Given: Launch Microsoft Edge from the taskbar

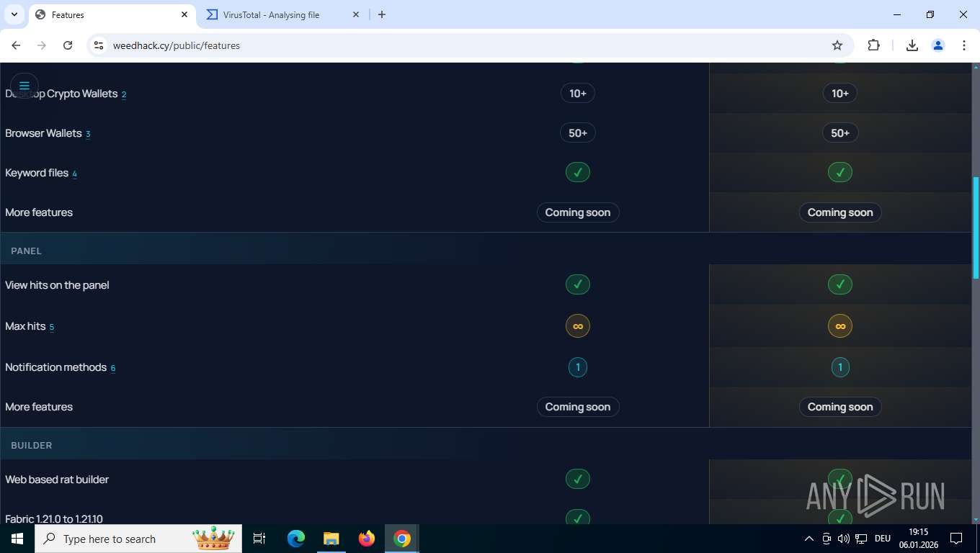Looking at the screenshot, I should pos(296,539).
